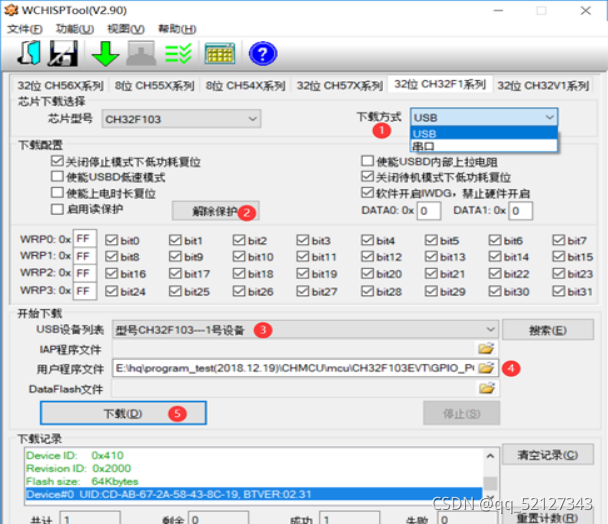Open the 帮助(H) menu

[x=177, y=29]
